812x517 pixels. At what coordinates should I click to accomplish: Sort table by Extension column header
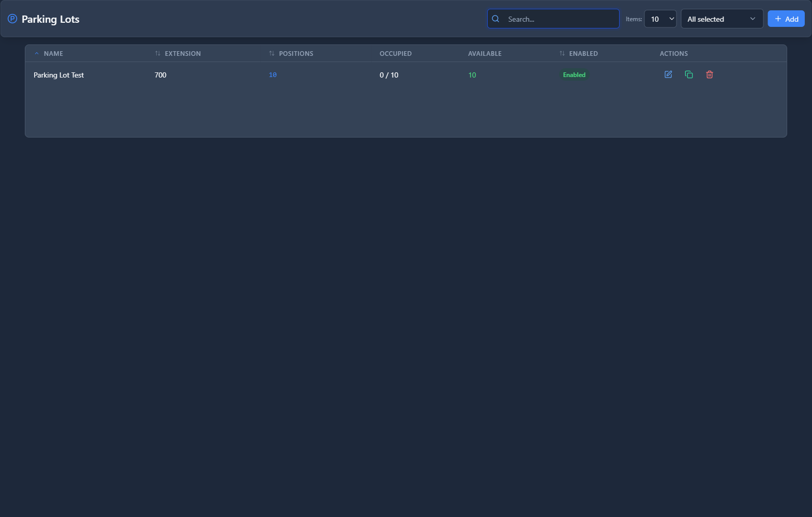[x=183, y=54]
